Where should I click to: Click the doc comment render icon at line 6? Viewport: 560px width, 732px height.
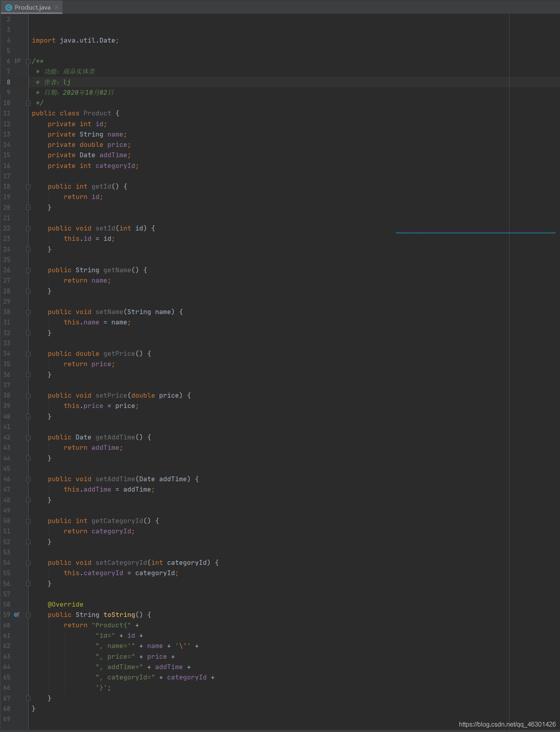[18, 61]
